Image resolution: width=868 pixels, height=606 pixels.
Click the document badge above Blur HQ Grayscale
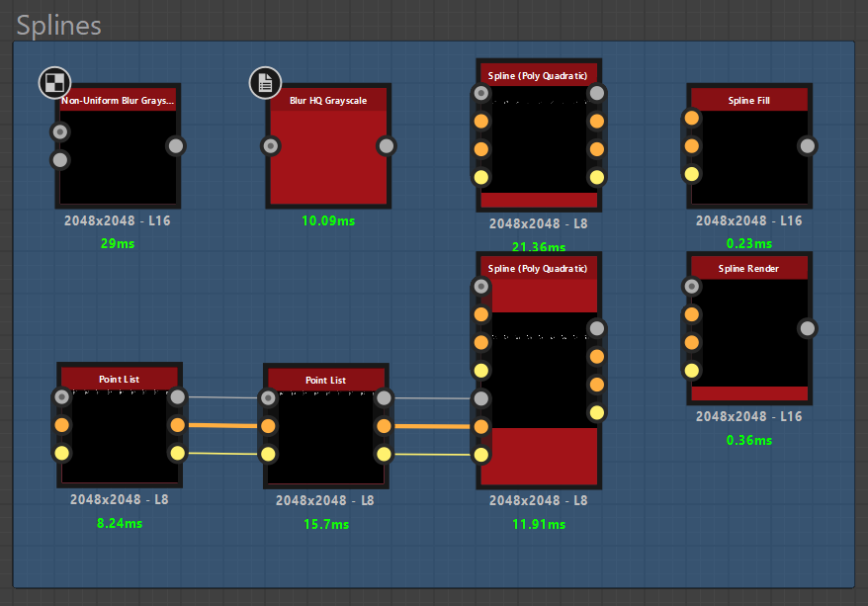click(x=265, y=83)
